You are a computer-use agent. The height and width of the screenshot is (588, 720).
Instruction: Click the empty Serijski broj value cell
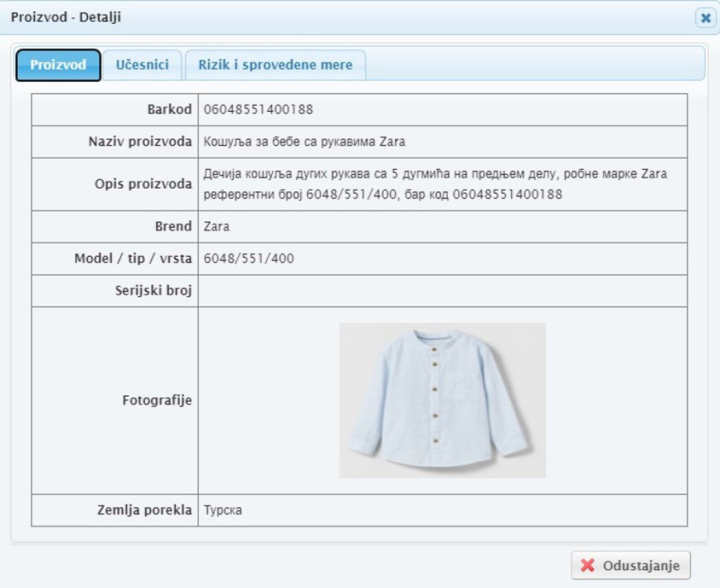(442, 290)
